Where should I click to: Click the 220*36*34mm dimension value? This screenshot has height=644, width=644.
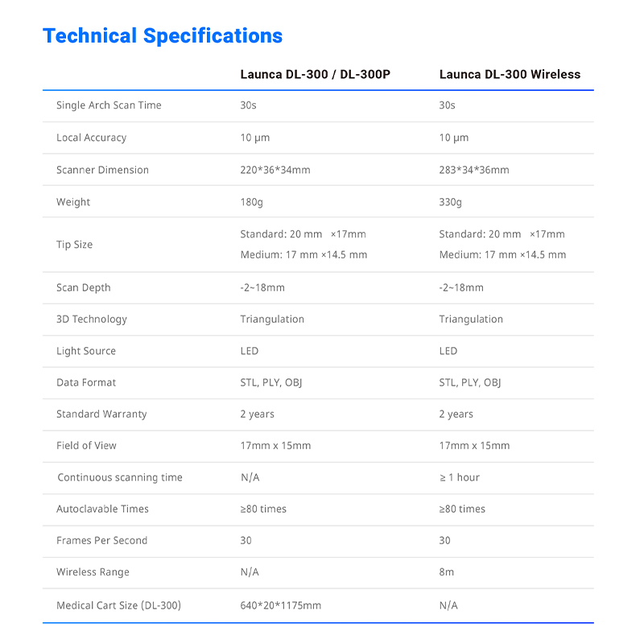(x=275, y=170)
